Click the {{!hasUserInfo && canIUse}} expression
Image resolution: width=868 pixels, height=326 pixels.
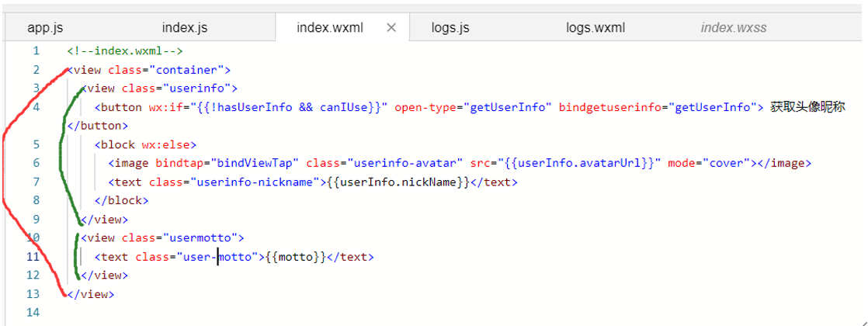[x=290, y=107]
